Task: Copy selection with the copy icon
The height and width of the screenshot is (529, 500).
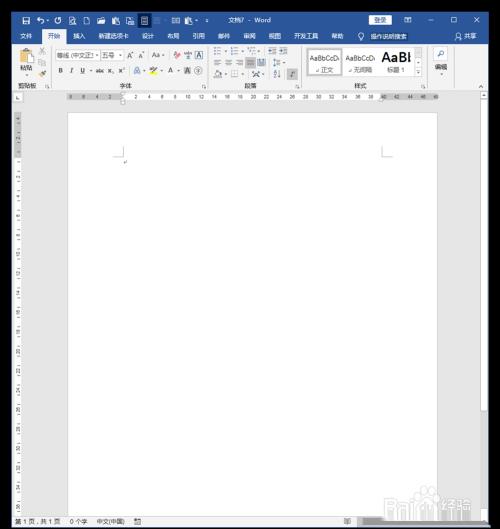Action: pyautogui.click(x=42, y=62)
